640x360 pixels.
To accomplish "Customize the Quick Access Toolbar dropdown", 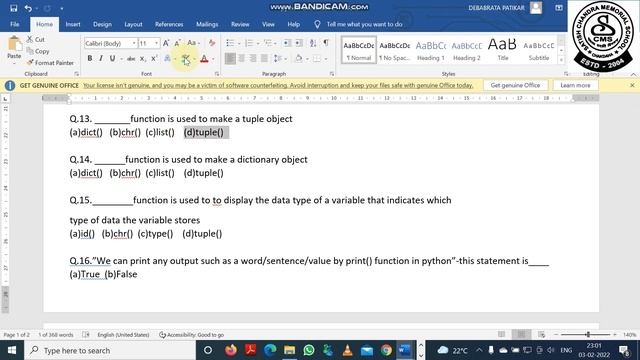I will pyautogui.click(x=62, y=8).
